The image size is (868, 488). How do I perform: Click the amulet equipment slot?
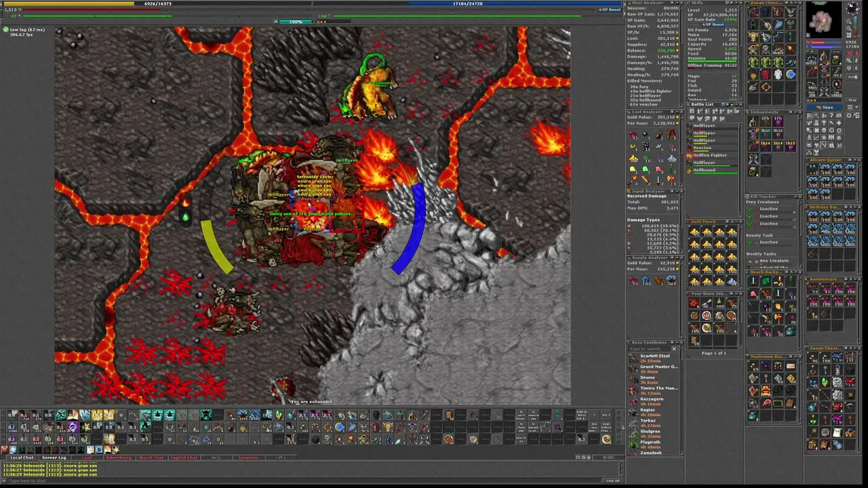point(812,59)
